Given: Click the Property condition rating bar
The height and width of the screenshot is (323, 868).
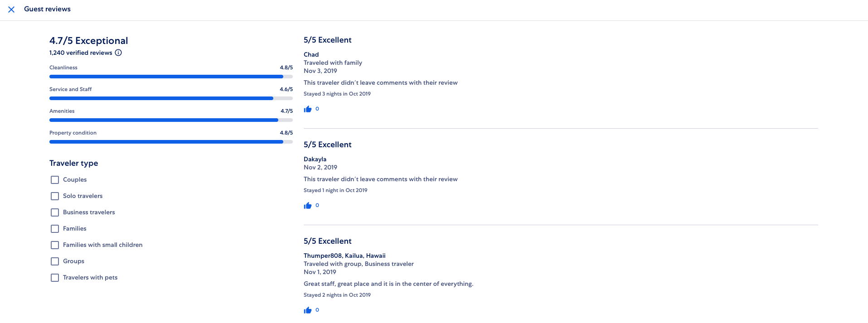Looking at the screenshot, I should tap(171, 142).
